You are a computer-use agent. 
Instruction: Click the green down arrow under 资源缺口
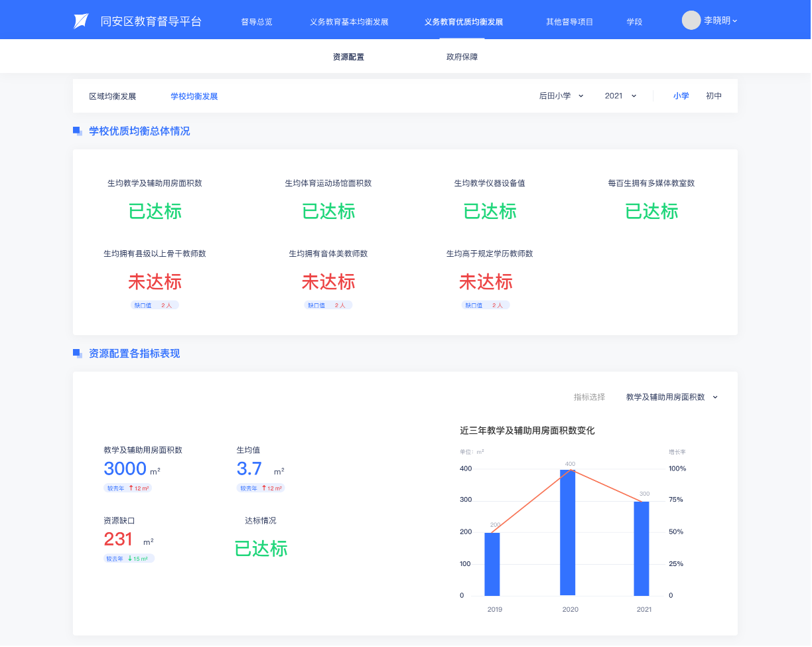[x=130, y=559]
